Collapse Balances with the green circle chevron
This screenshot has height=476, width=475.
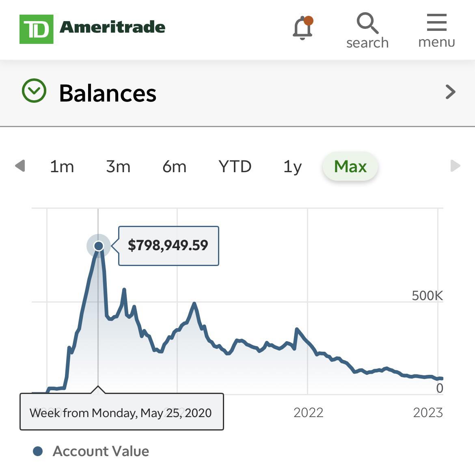tap(34, 91)
